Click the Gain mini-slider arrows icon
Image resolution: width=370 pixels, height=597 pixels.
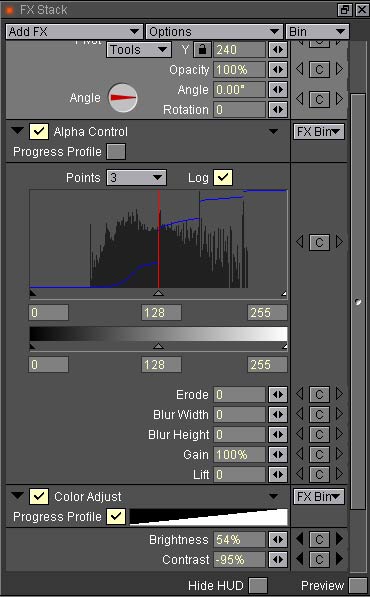(278, 455)
